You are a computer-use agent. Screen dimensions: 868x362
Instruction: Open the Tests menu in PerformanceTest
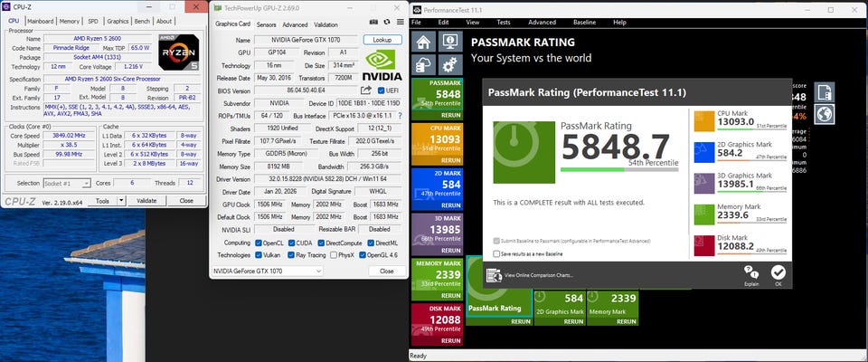tap(504, 23)
